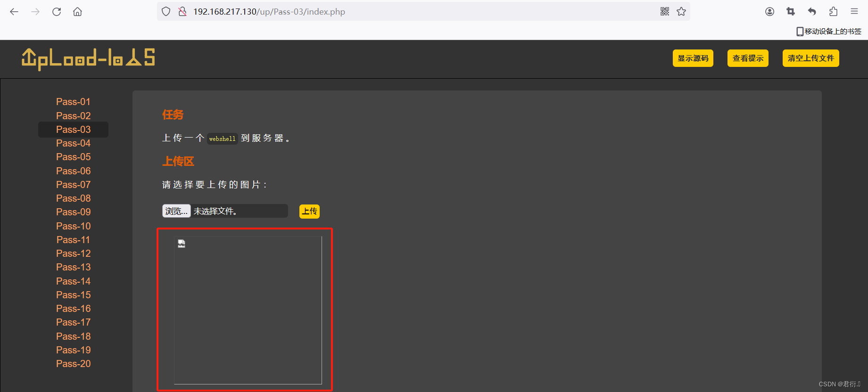This screenshot has width=868, height=392.
Task: Select Pass-16 from the level list
Action: pyautogui.click(x=73, y=309)
